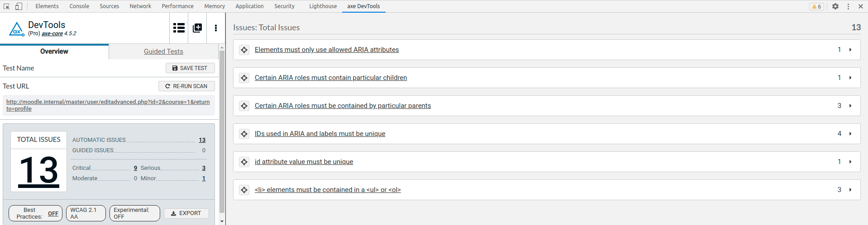The image size is (868, 225).
Task: Click the inspect element picker icon
Action: pos(6,6)
